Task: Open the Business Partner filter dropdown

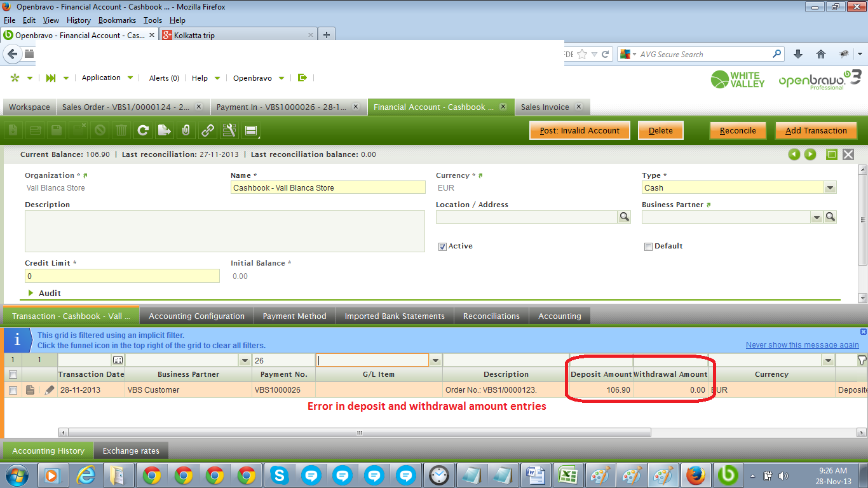Action: [x=245, y=360]
